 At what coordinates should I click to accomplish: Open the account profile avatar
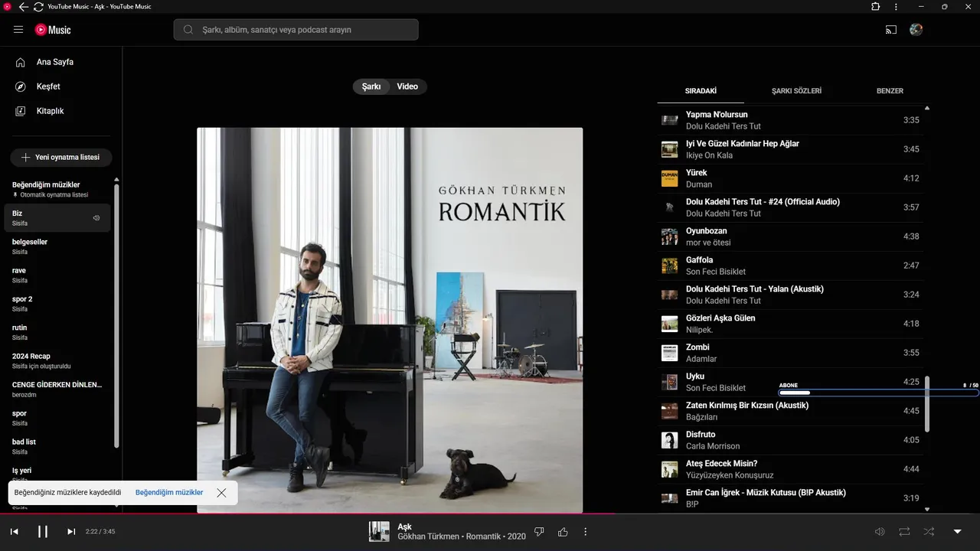click(x=916, y=30)
